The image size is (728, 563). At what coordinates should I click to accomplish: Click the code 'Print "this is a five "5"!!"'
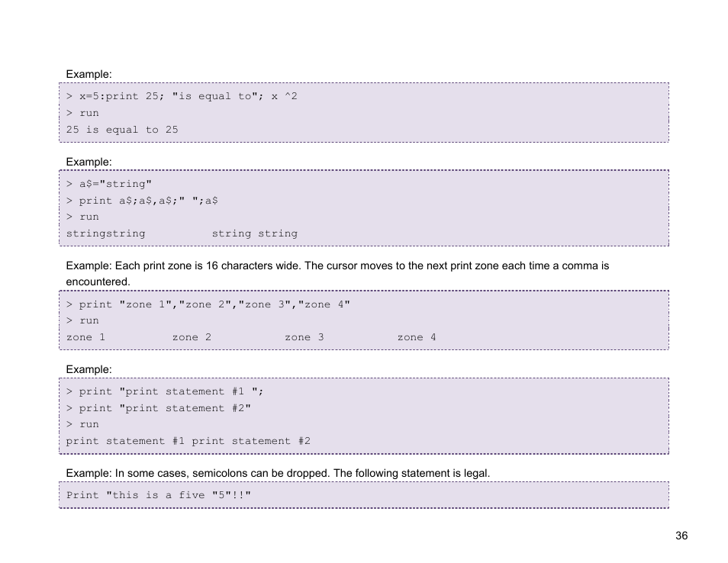[158, 495]
